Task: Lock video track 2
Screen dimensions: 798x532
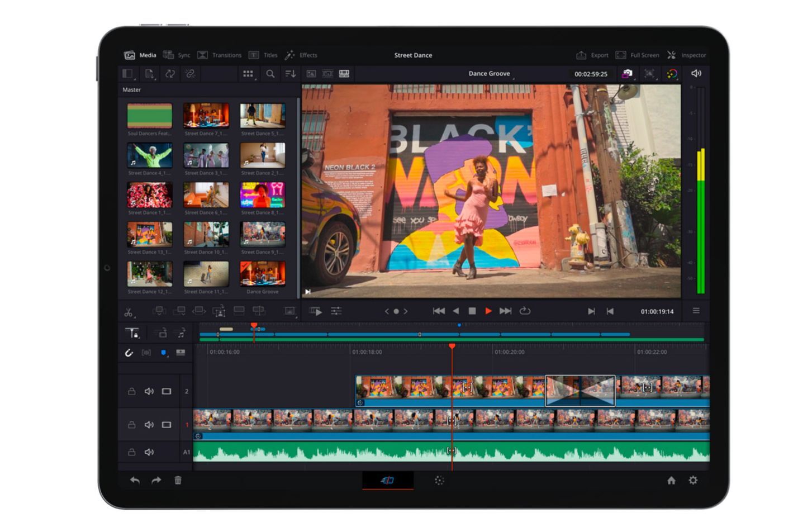Action: click(132, 392)
